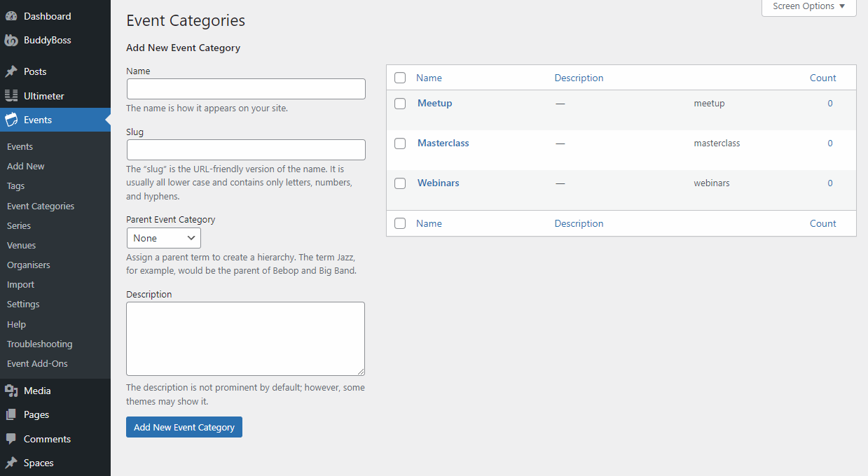868x476 pixels.
Task: Open the Webinars category link
Action: pos(438,183)
